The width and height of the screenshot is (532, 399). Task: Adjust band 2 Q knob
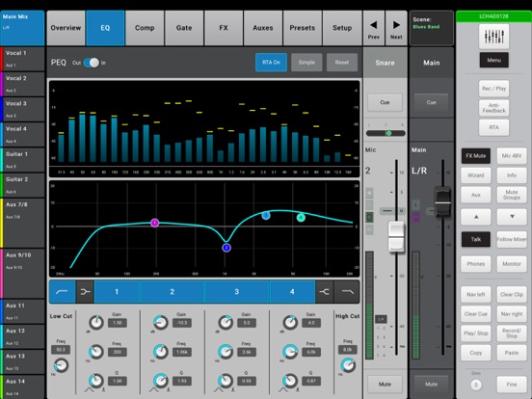[161, 381]
